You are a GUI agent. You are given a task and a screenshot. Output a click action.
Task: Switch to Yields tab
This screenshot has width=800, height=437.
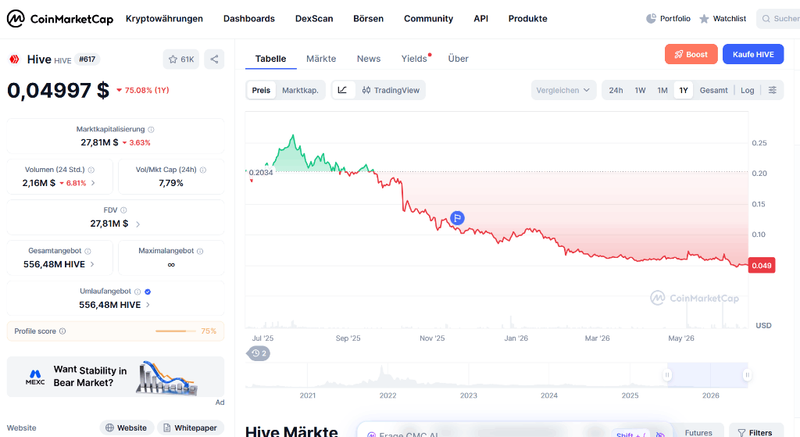(x=414, y=59)
